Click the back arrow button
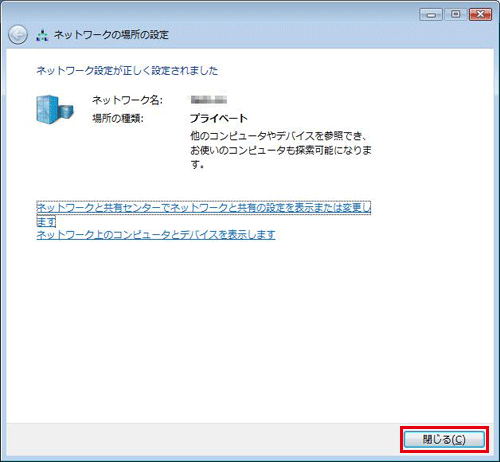Screen dimensions: 500x462 coord(18,34)
